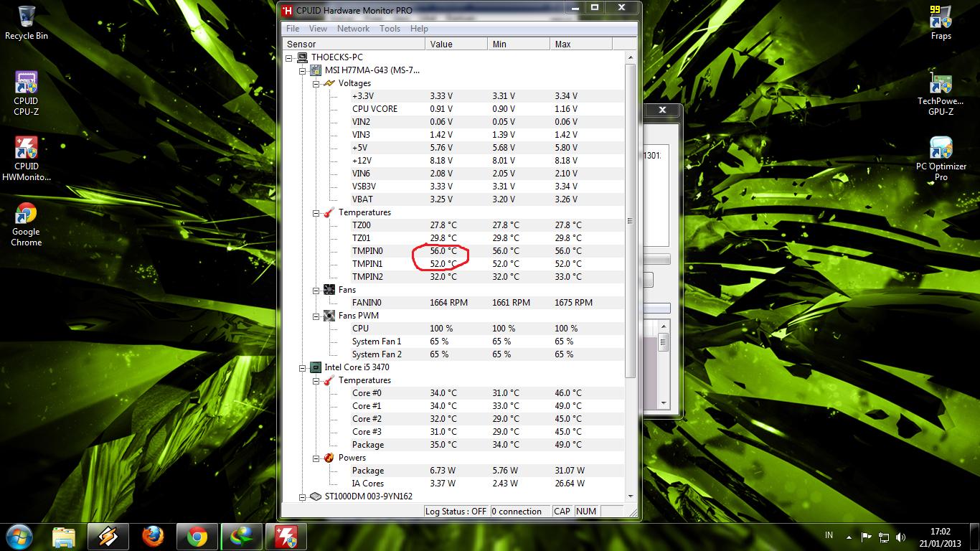Click the Value column header
Screen dimensions: 980x551
click(456, 44)
